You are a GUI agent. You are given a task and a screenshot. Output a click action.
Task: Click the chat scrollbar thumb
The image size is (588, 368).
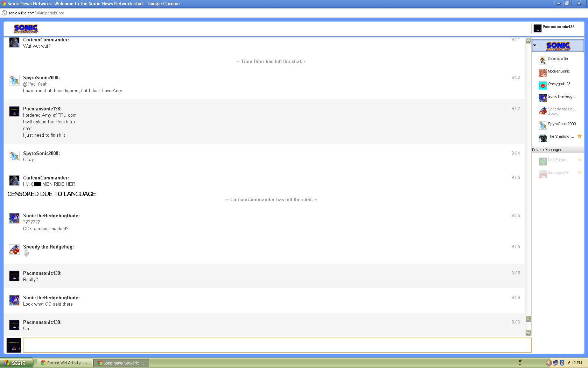[528, 319]
